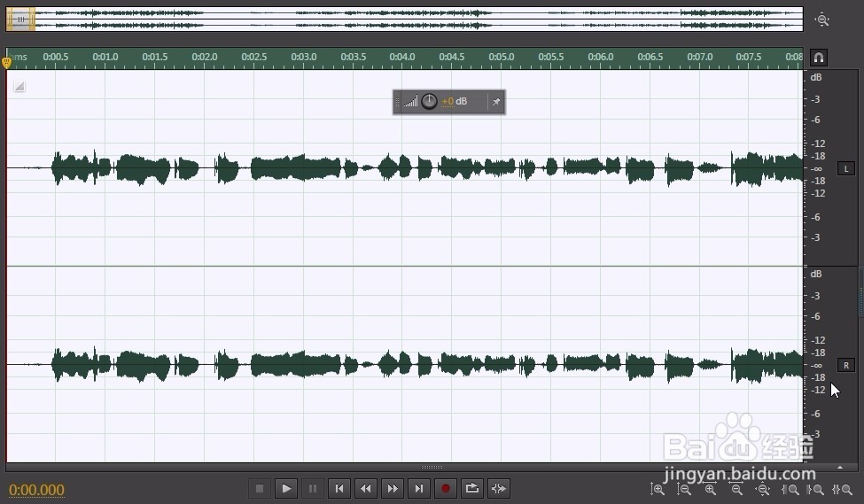Click timeline ruler at 0:06.0

point(601,57)
